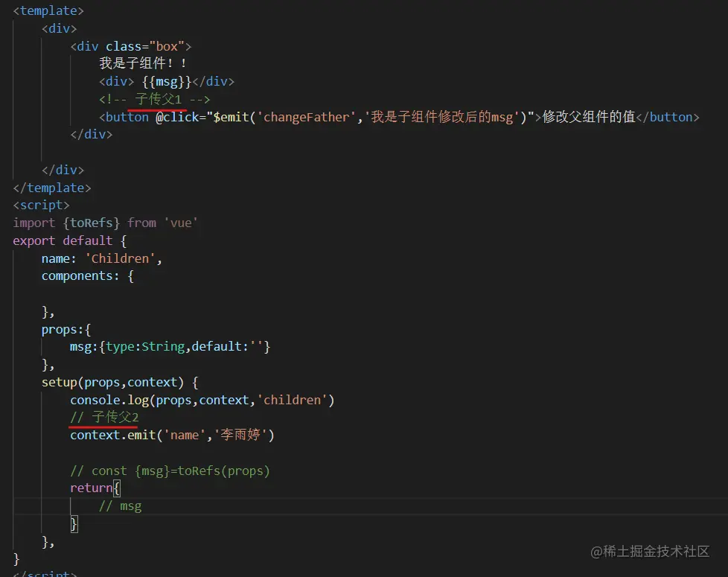Screen dimensions: 728x577
Task: Click the // msg comment inside return
Action: click(121, 506)
